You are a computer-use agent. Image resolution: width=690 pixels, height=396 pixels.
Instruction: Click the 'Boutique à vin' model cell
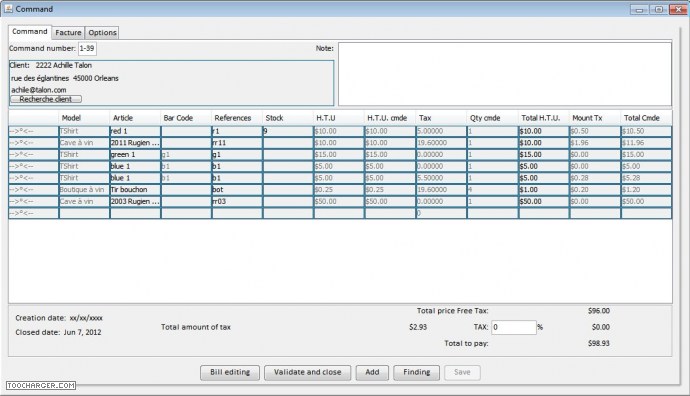click(x=84, y=190)
